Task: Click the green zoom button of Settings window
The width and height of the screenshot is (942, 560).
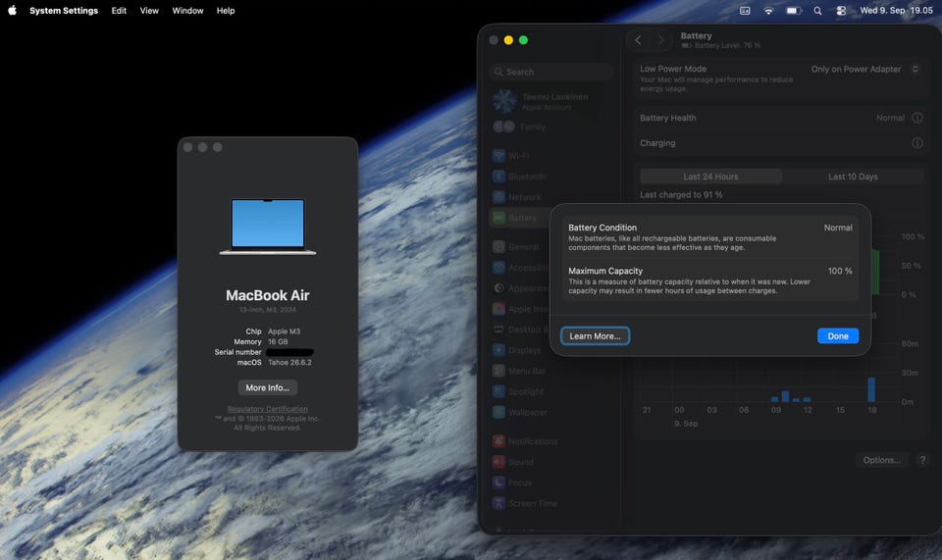Action: (x=523, y=40)
